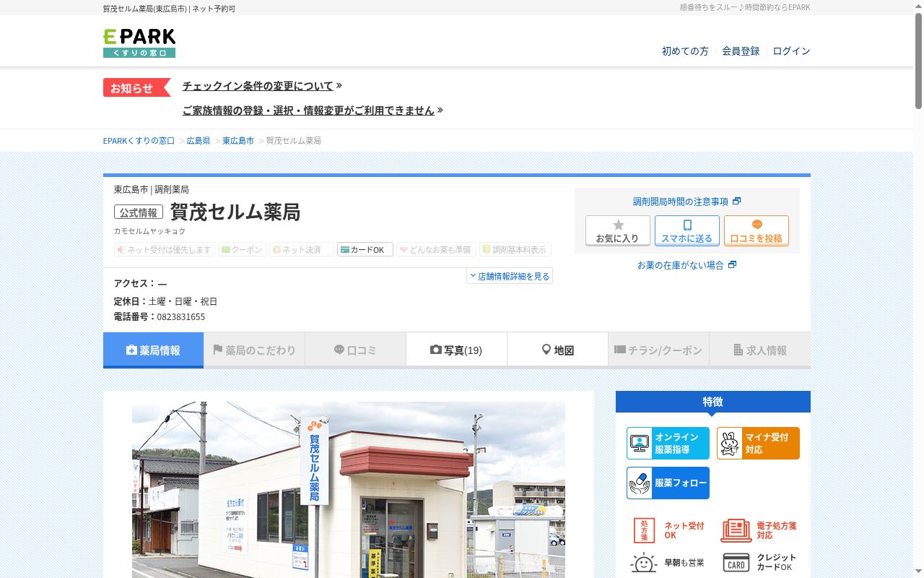Open the EPARK くすりの窓口 logo
The height and width of the screenshot is (578, 924).
pyautogui.click(x=139, y=43)
